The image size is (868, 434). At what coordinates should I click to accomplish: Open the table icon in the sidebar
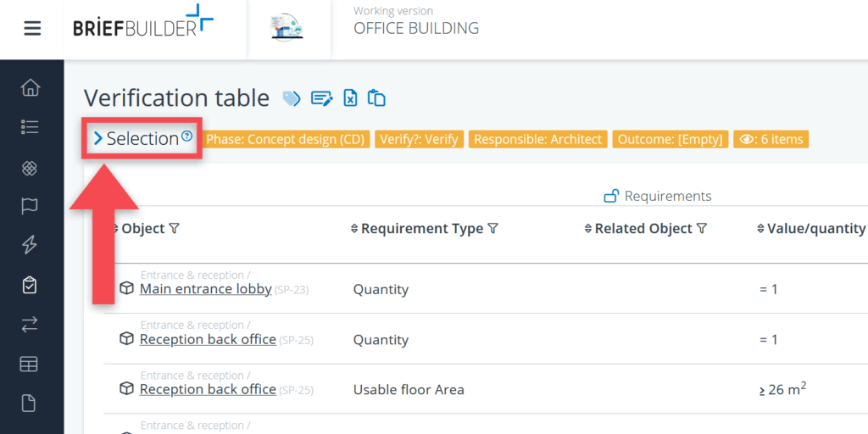tap(30, 364)
